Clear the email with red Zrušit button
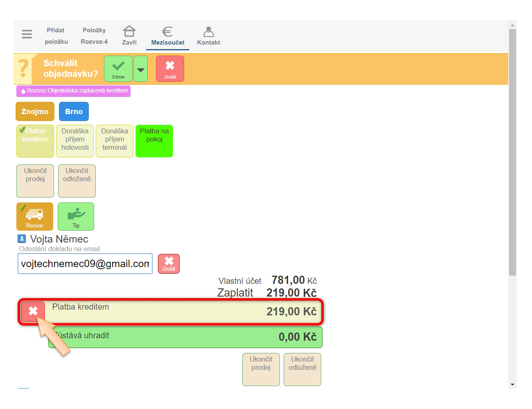 [169, 264]
